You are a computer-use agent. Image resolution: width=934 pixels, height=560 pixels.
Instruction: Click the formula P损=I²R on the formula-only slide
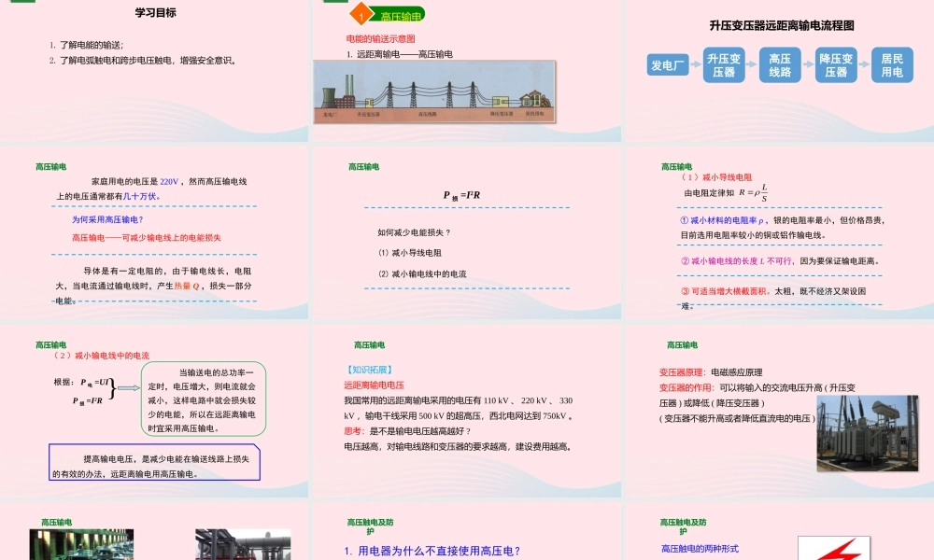(461, 195)
